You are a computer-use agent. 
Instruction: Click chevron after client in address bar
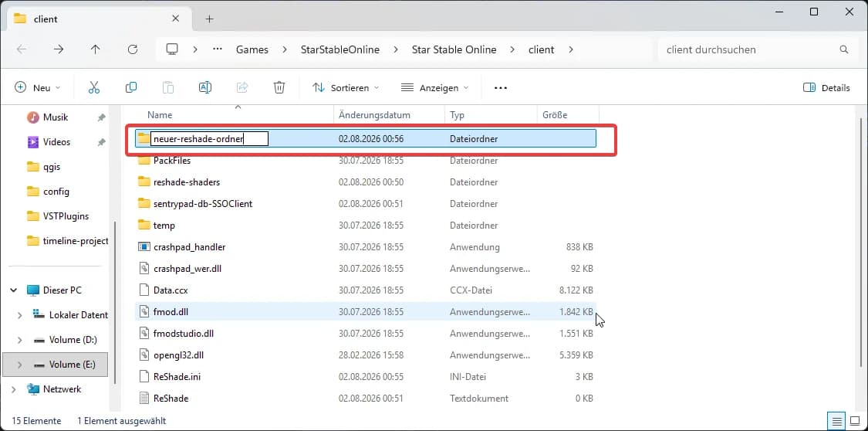point(571,49)
